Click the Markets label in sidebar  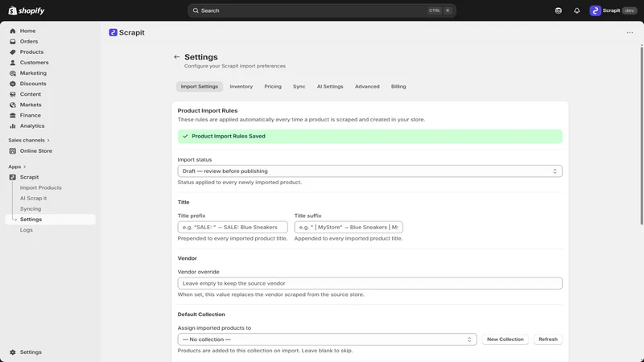click(31, 105)
